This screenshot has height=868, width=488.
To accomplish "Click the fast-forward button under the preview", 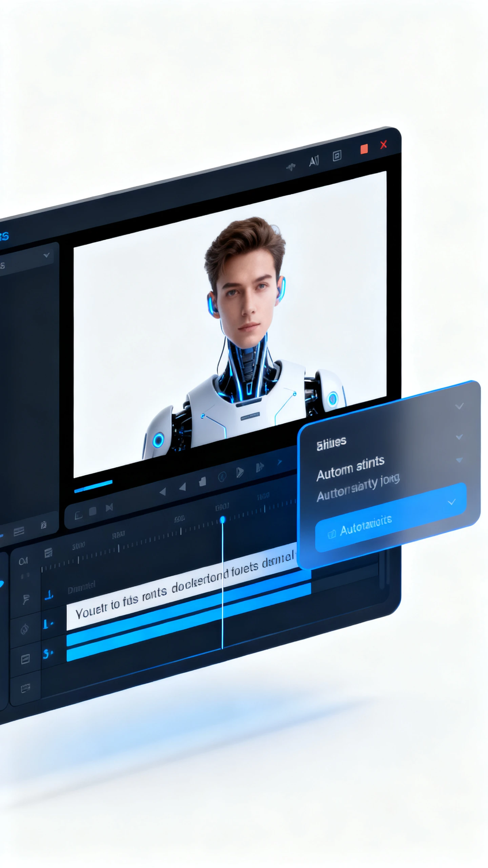I will click(260, 468).
